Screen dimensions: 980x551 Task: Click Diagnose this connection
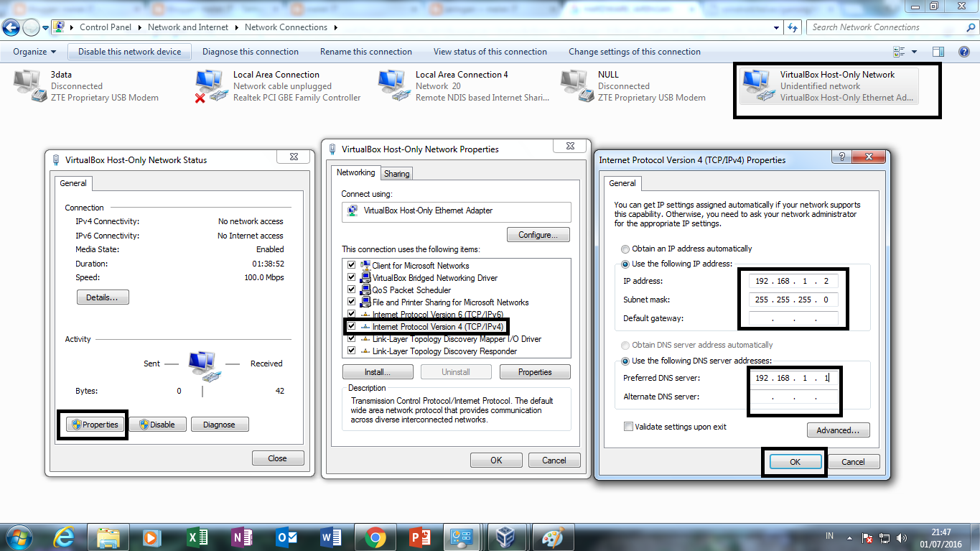pos(251,52)
